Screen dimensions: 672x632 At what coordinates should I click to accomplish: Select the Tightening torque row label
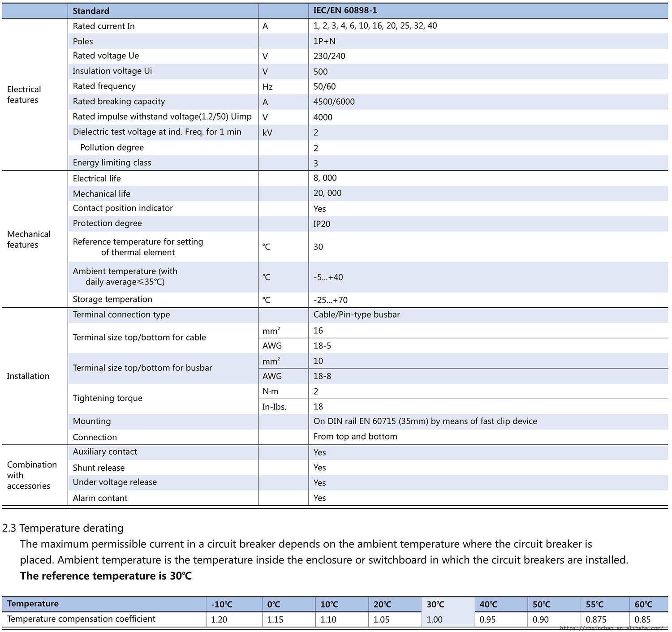click(x=108, y=398)
